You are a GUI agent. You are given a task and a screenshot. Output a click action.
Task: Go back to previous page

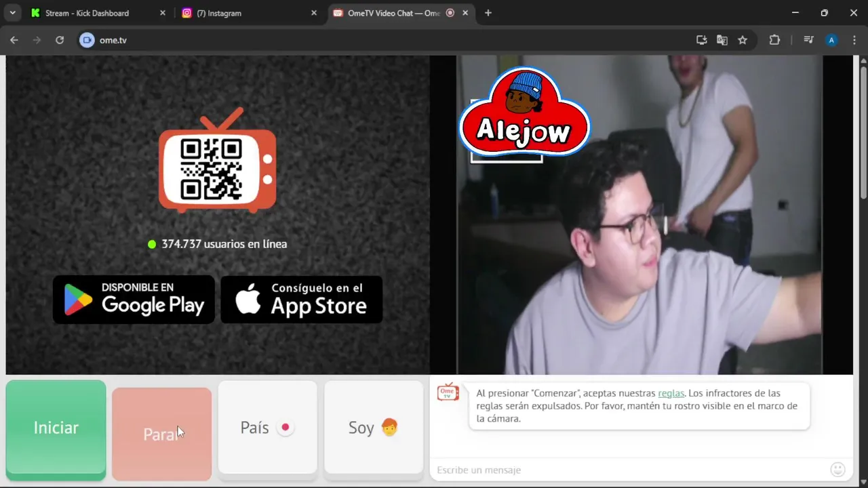[x=14, y=40]
